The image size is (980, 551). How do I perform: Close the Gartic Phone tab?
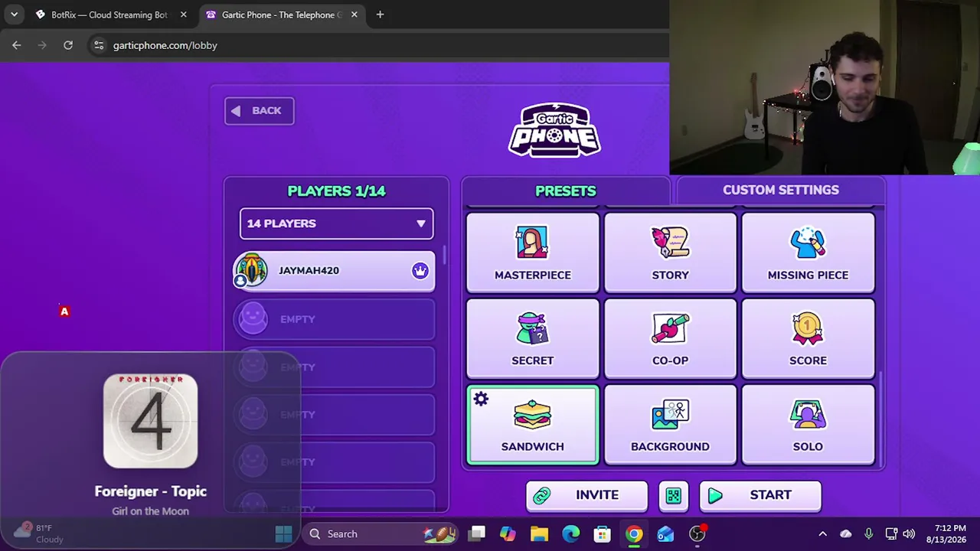point(354,15)
